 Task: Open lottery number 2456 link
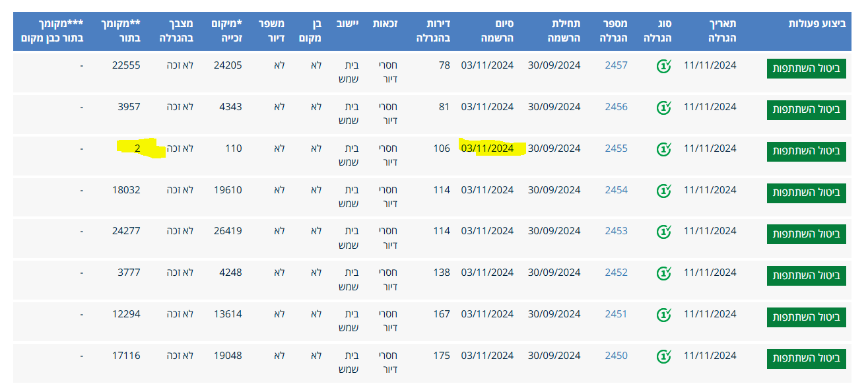[616, 107]
